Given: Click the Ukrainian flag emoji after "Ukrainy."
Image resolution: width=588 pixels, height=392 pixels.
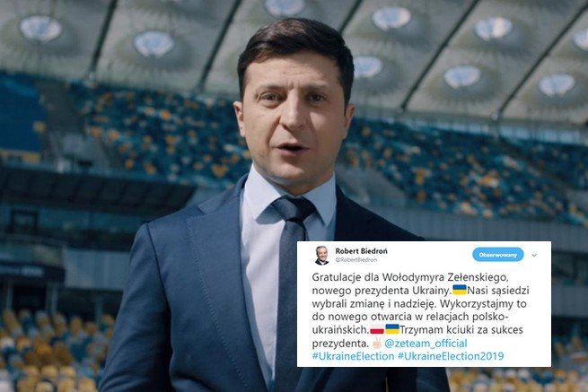Looking at the screenshot, I should point(460,290).
